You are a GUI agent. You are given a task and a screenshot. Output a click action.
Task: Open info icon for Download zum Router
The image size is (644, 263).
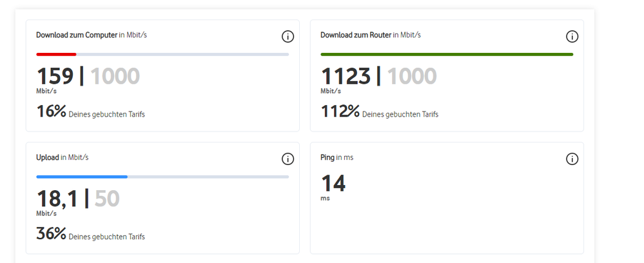pos(572,37)
